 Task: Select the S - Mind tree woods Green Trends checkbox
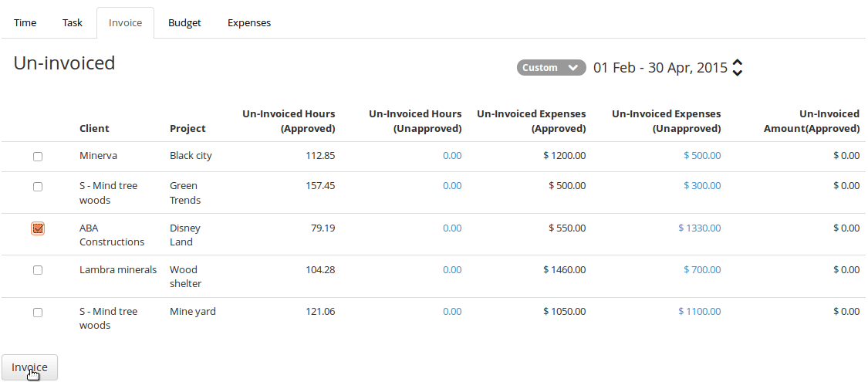(x=38, y=187)
